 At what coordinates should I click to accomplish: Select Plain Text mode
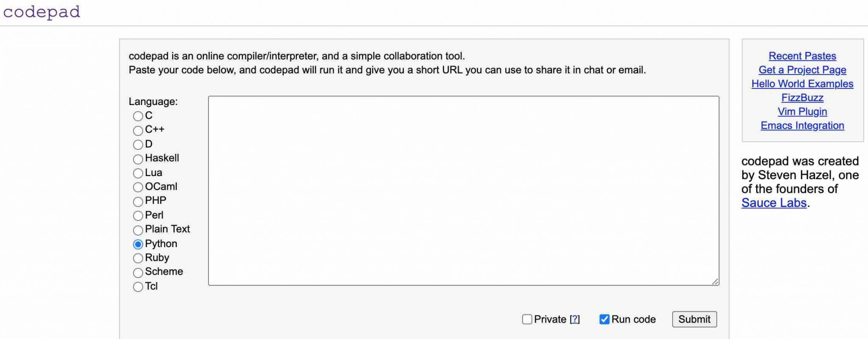(x=137, y=230)
